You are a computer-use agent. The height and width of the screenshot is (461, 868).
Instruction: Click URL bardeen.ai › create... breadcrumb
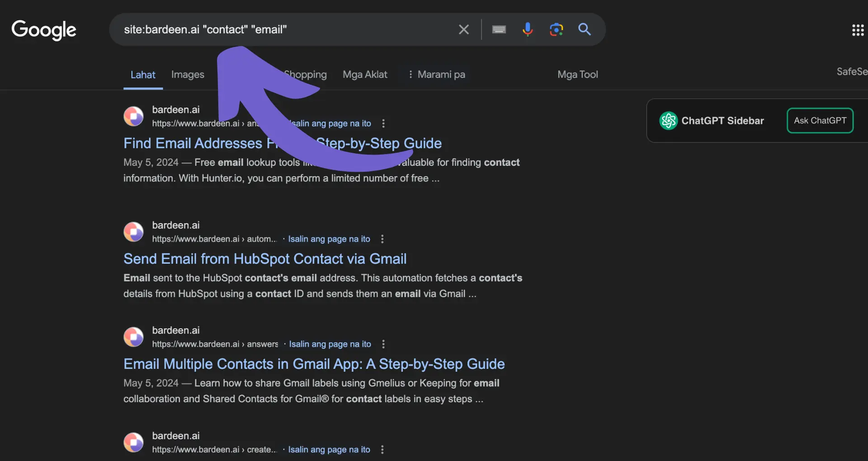[215, 450]
